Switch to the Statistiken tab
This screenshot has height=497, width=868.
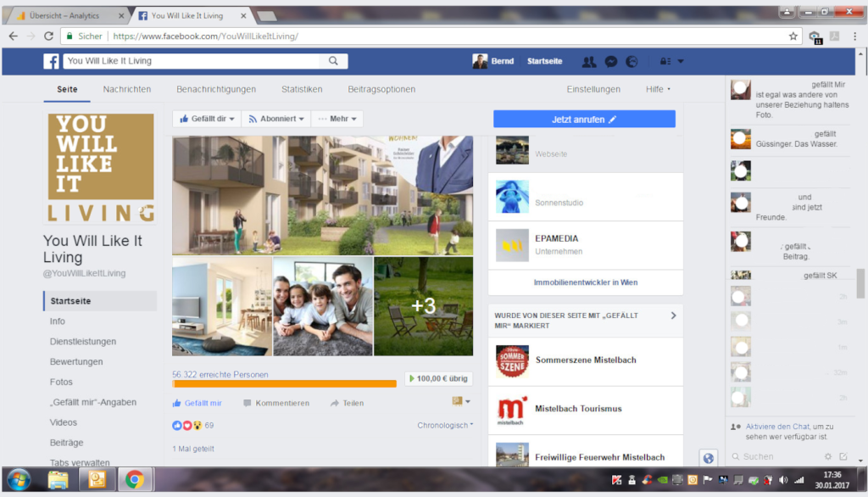302,89
